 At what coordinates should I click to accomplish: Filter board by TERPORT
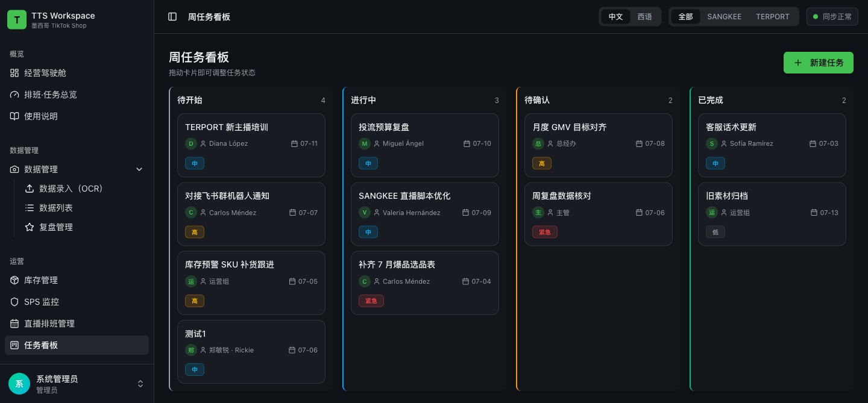772,17
